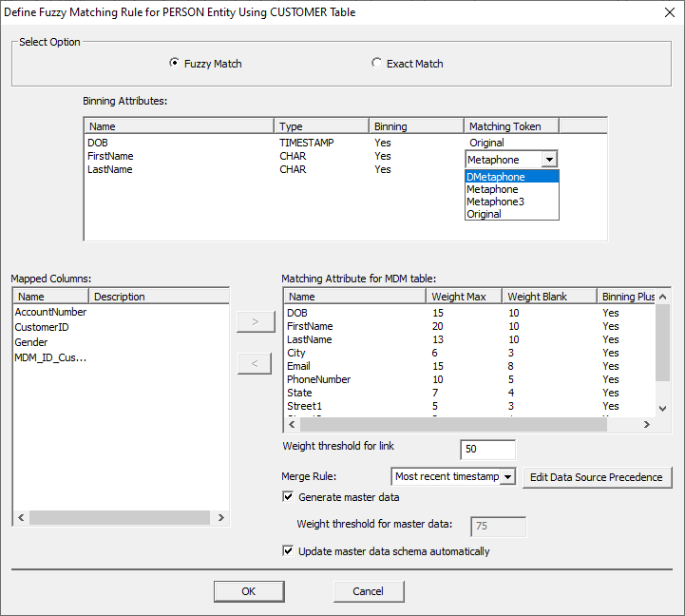Click the Name column header in Binning Attributes
The height and width of the screenshot is (616, 685).
pos(180,126)
